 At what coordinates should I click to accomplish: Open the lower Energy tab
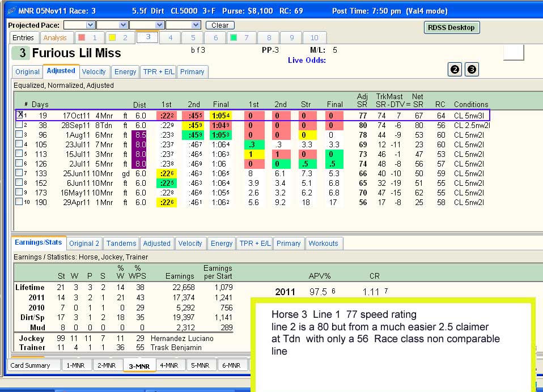pos(222,243)
